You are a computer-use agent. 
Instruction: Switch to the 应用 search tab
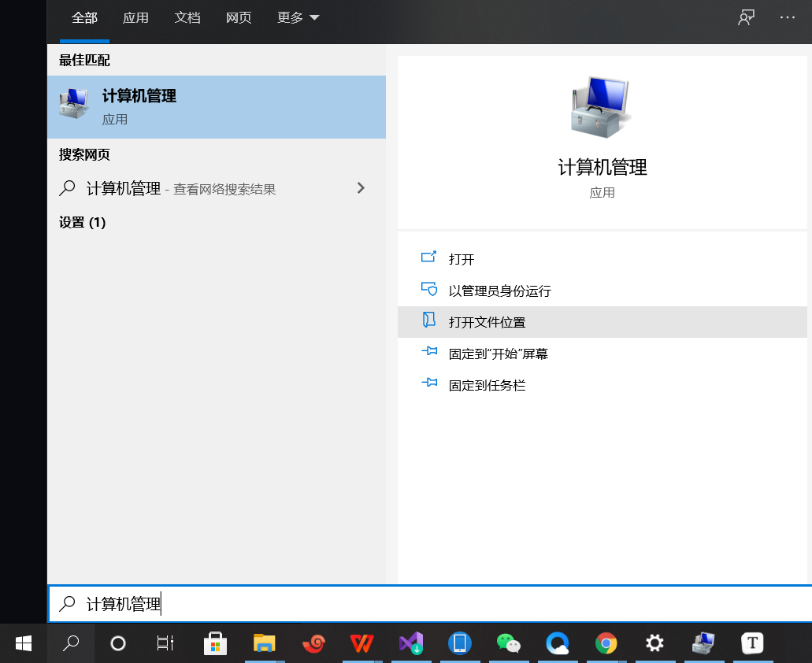pos(135,17)
